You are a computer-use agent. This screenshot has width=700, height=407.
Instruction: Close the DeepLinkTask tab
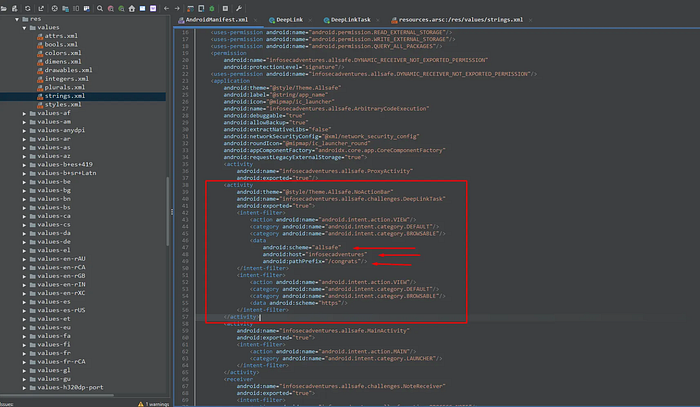click(378, 20)
